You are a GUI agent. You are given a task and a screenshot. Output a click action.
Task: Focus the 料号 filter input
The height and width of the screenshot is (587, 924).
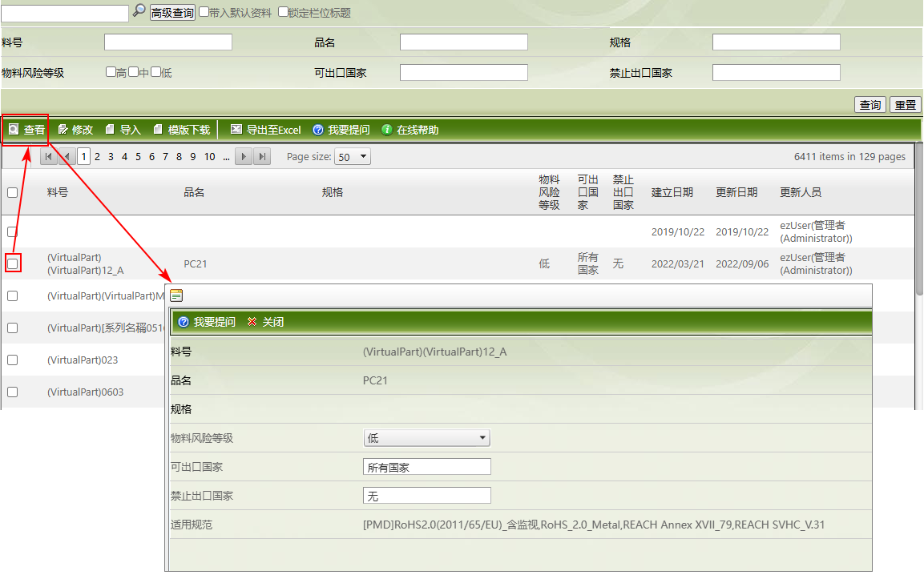(168, 42)
